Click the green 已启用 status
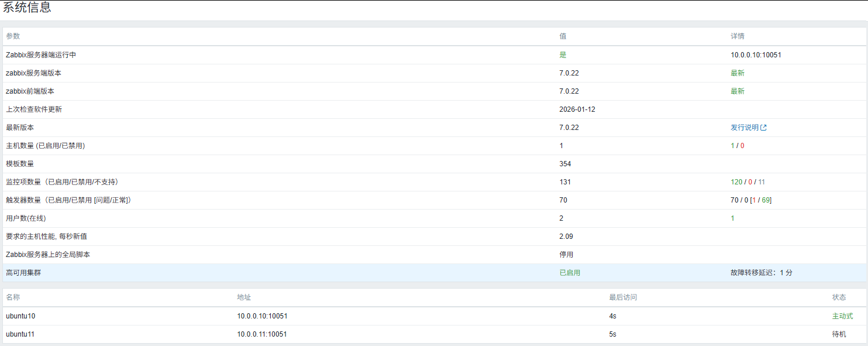This screenshot has height=346, width=868. 570,273
